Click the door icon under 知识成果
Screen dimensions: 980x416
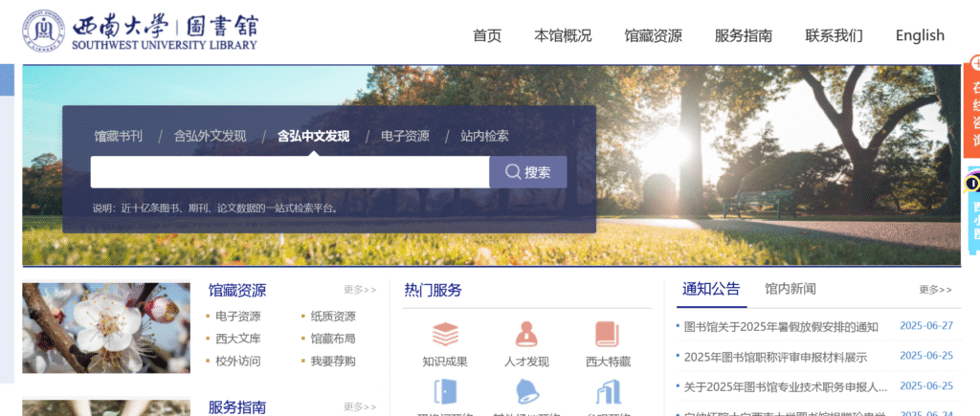coord(445,392)
